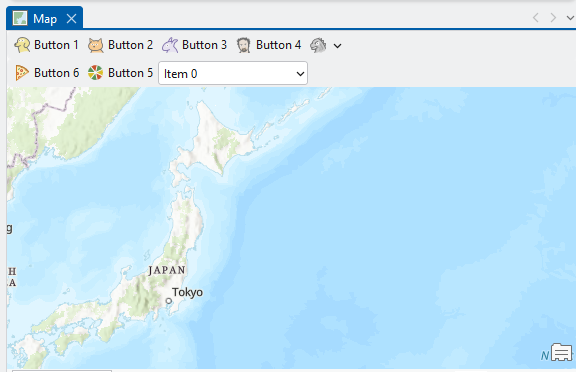Open the map notifications icon at bottom right
This screenshot has height=372, width=576.
coord(562,353)
